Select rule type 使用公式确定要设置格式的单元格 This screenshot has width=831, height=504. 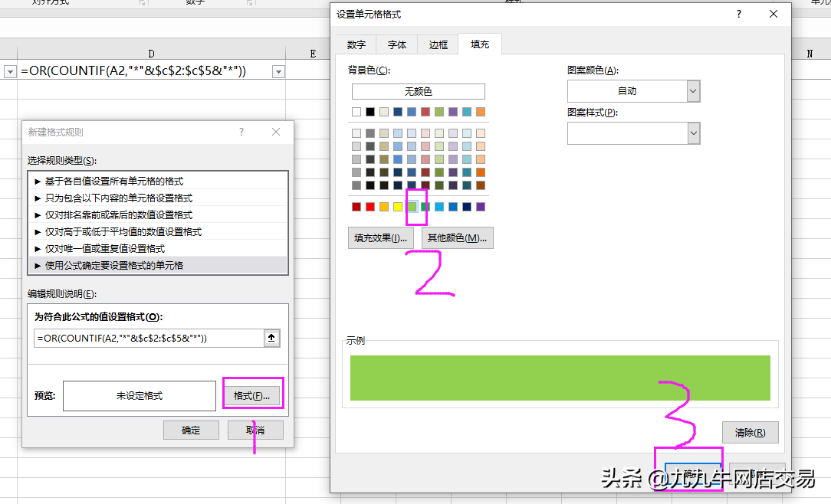(158, 265)
